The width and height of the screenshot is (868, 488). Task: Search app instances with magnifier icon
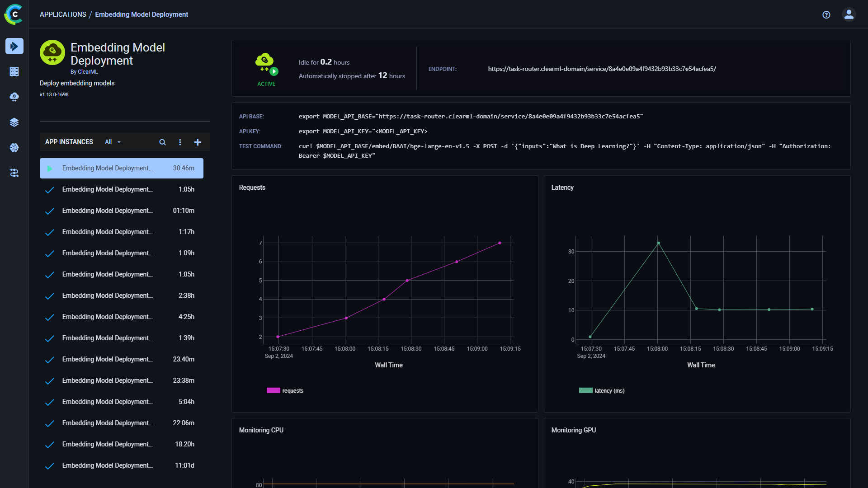point(162,142)
